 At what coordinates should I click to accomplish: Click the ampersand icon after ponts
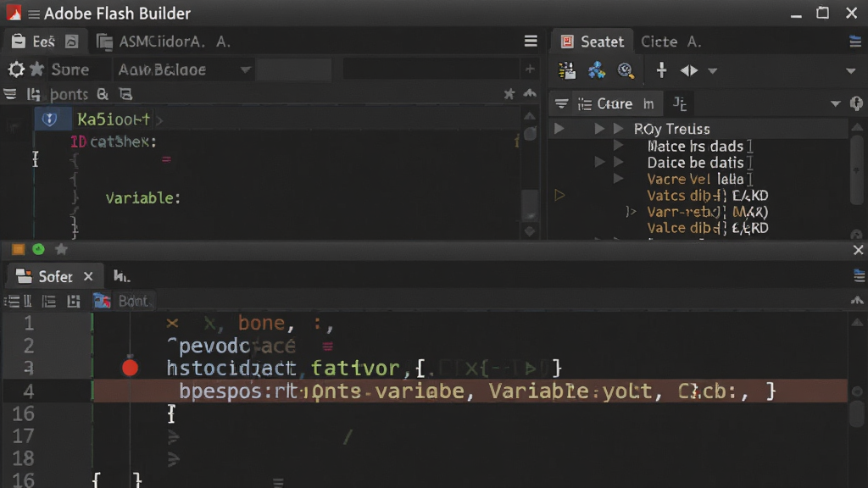coord(103,95)
